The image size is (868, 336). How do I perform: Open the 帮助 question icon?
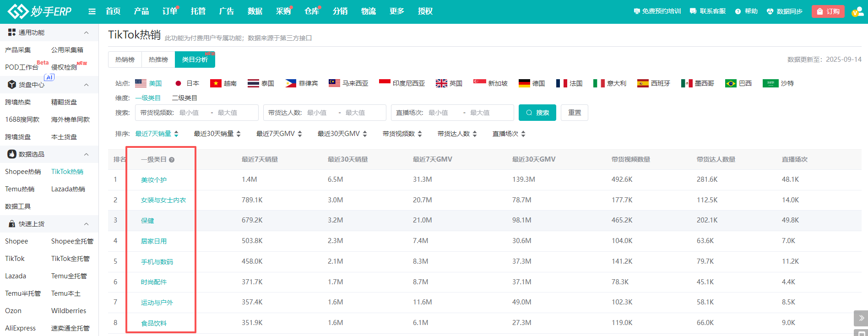click(x=738, y=11)
